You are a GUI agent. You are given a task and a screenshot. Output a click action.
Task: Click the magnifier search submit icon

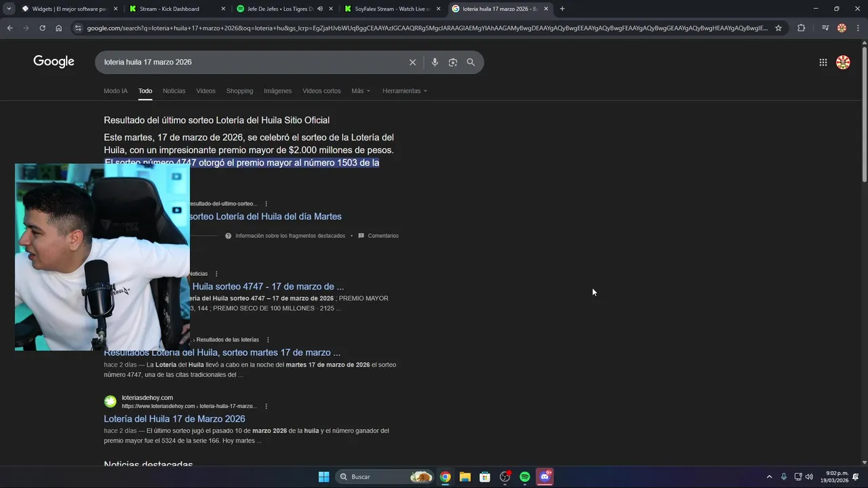click(x=471, y=62)
